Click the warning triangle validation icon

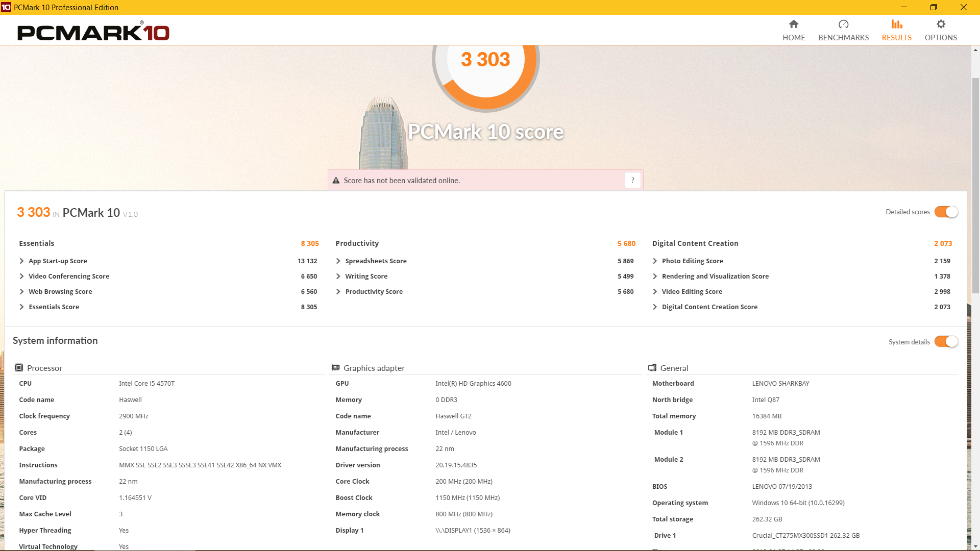(336, 181)
